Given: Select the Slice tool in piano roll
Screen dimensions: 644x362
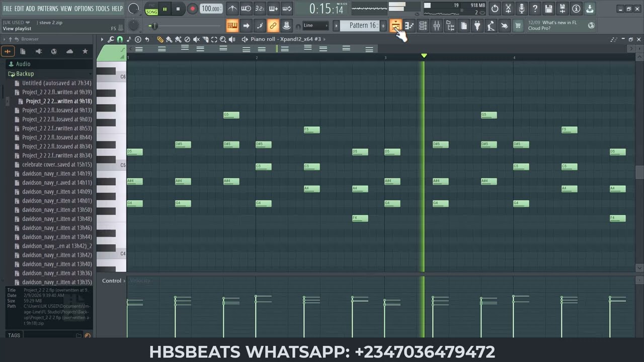Looking at the screenshot, I should 205,39.
